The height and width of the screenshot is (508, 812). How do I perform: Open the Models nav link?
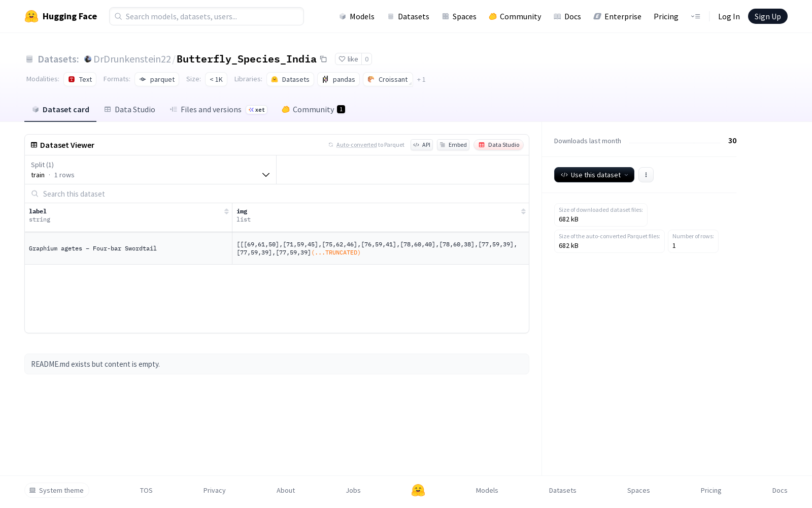(x=357, y=16)
